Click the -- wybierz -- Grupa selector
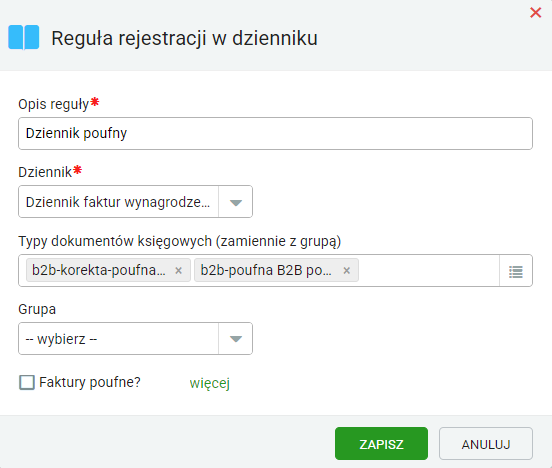This screenshot has width=552, height=468. tap(118, 339)
